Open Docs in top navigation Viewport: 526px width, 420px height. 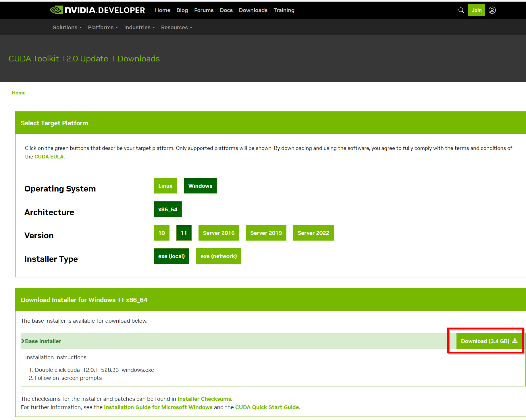point(226,10)
